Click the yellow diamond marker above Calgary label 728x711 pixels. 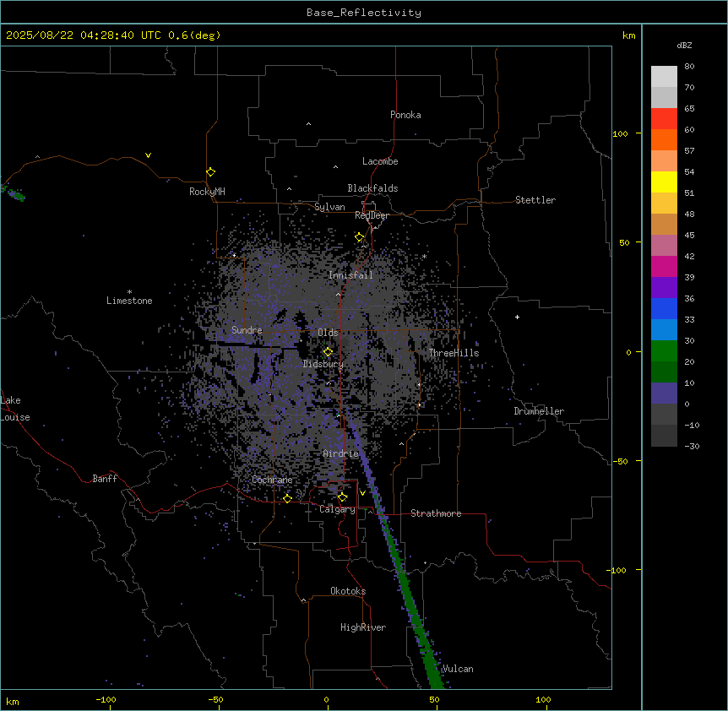(x=342, y=497)
